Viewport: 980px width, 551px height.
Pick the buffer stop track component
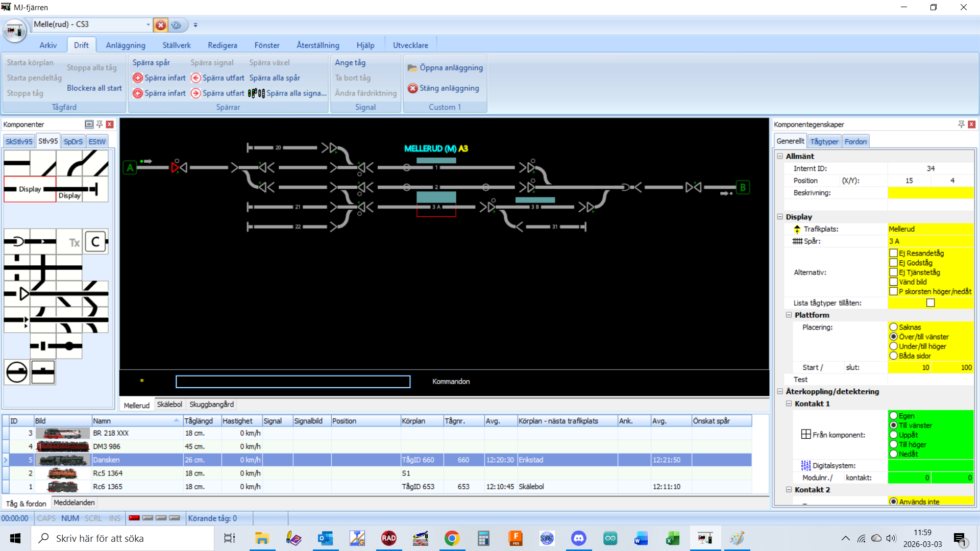pyautogui.click(x=95, y=189)
